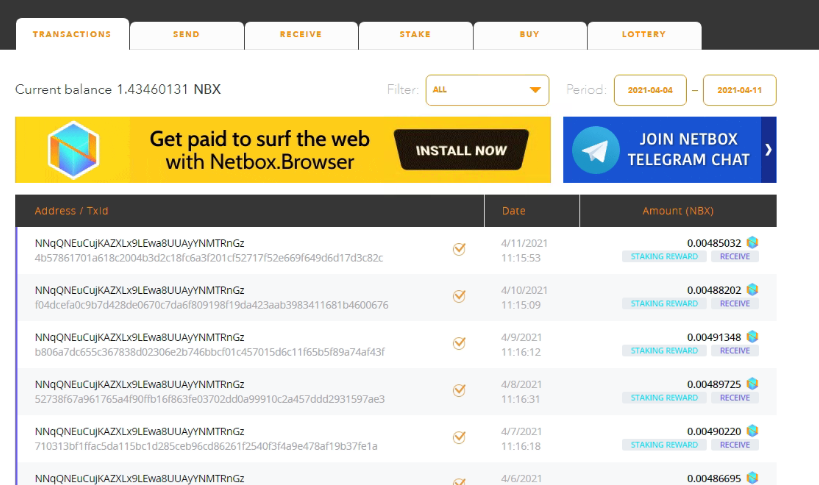
Task: Sort by Address / TxId column header
Action: pyautogui.click(x=72, y=211)
